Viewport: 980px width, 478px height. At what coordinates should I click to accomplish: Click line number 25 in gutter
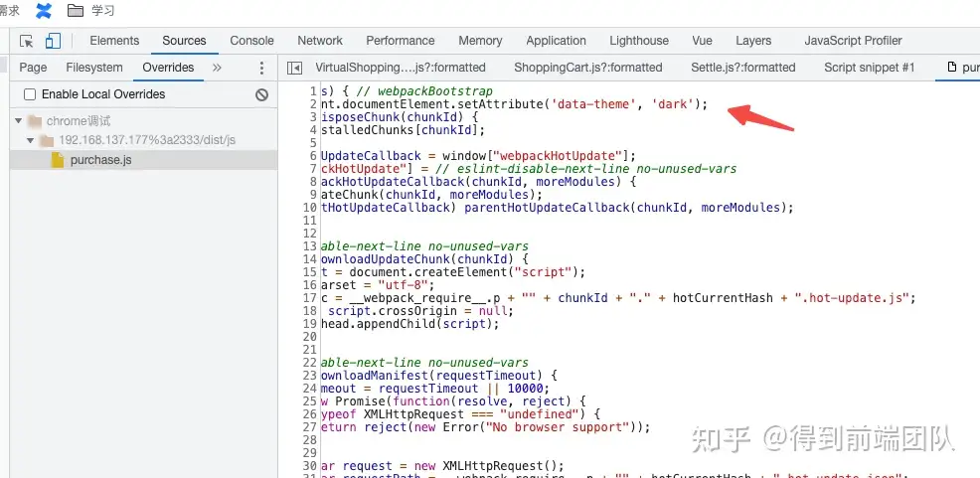click(x=310, y=401)
